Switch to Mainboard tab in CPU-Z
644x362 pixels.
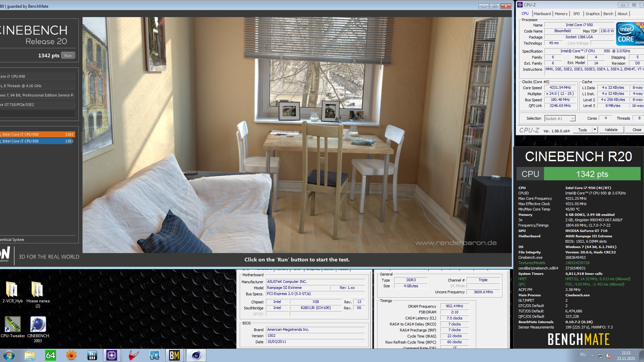pos(542,14)
